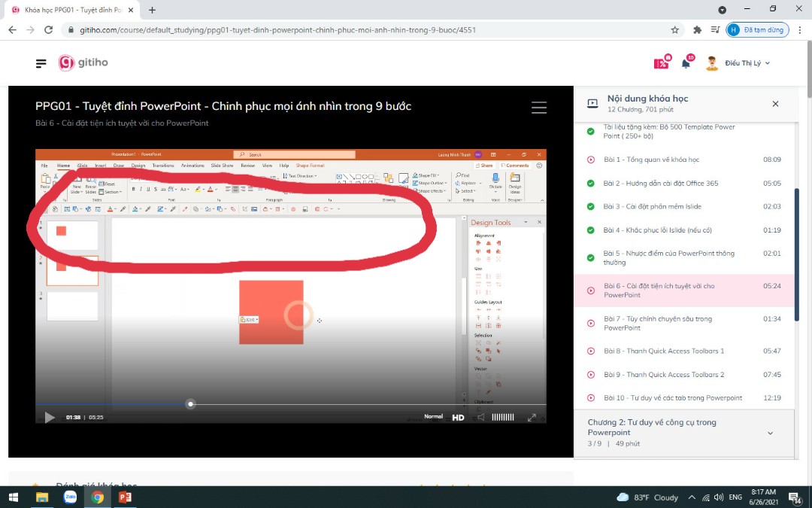812x508 pixels.
Task: Close the Khóa học PPG01 tab
Action: click(131, 10)
